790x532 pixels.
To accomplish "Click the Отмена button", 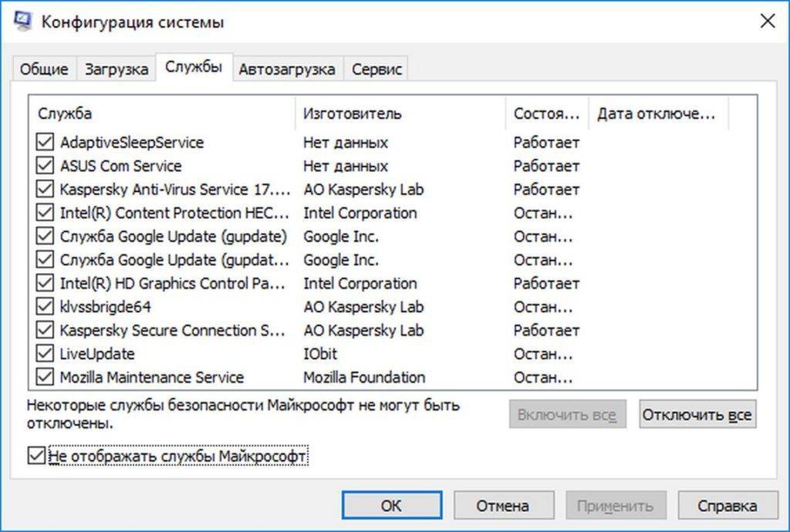I will point(502,506).
